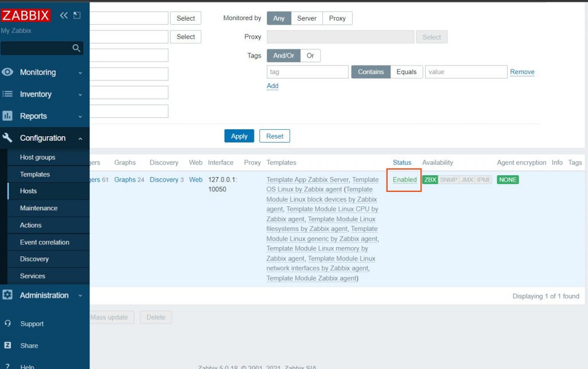
Task: Click the Administration gear icon
Action: click(x=7, y=295)
